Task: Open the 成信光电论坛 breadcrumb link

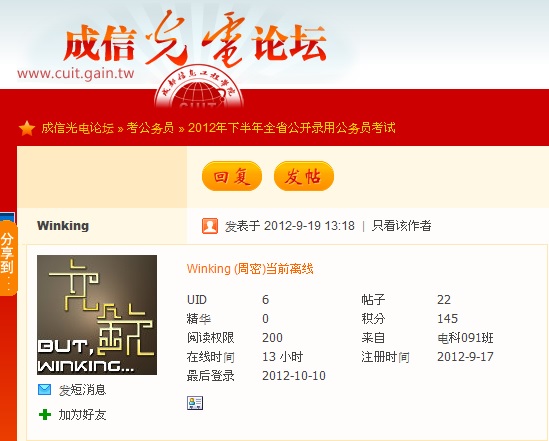Action: [x=77, y=128]
